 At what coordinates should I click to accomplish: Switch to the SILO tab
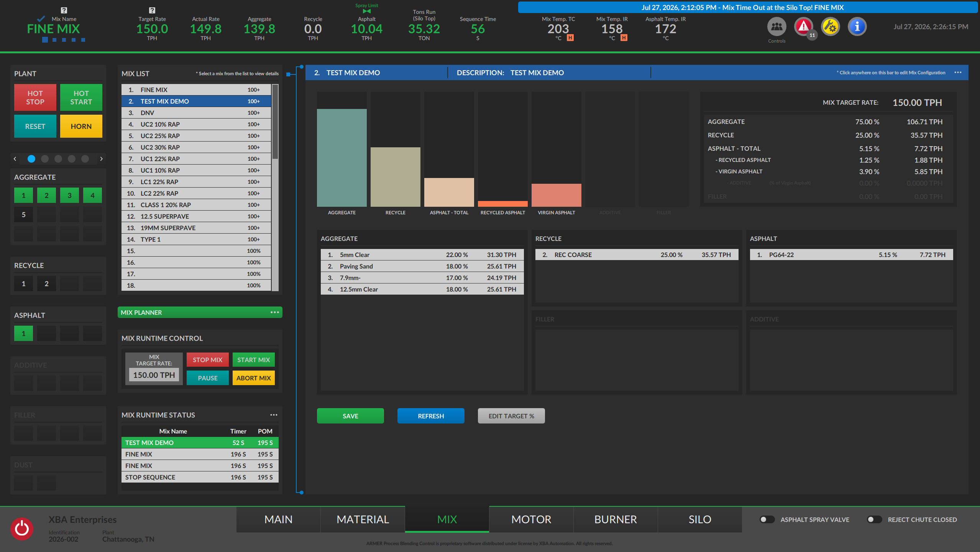point(700,519)
